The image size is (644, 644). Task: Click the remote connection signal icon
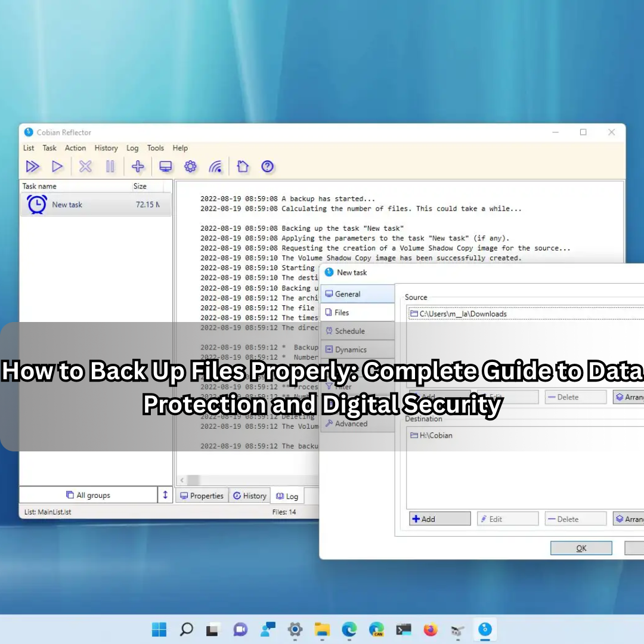coord(215,167)
